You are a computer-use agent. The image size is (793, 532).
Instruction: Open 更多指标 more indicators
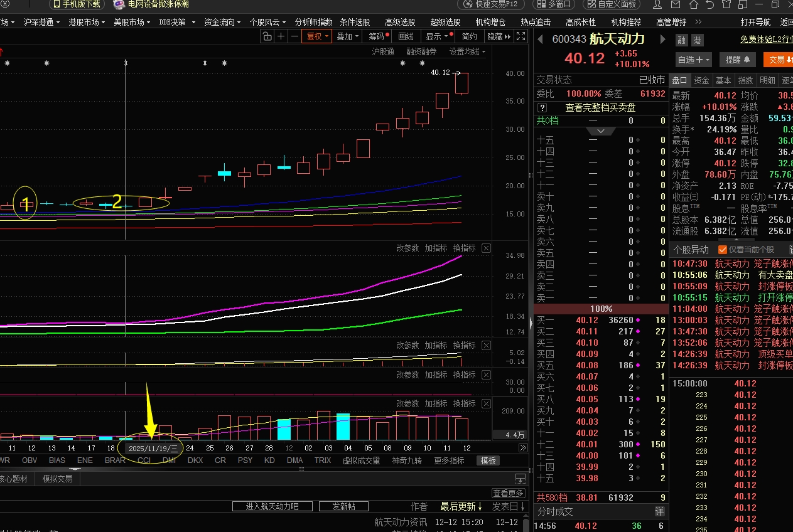tap(449, 460)
